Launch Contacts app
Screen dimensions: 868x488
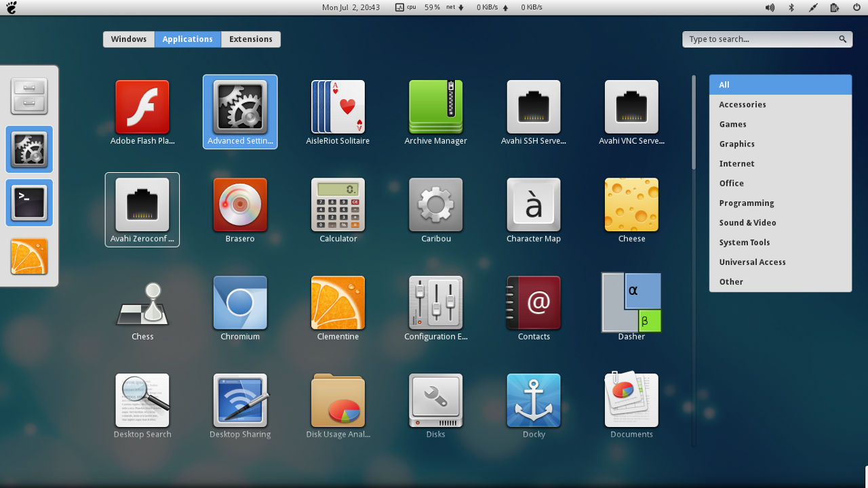pyautogui.click(x=534, y=307)
